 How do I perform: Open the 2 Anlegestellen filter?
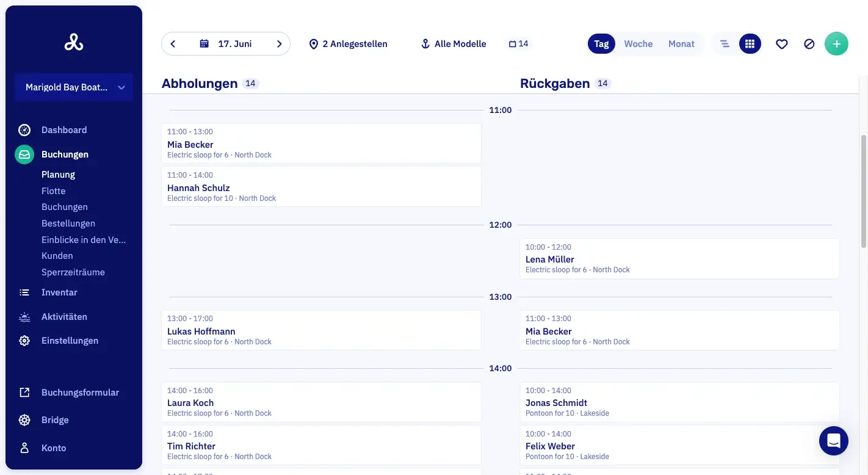point(348,44)
